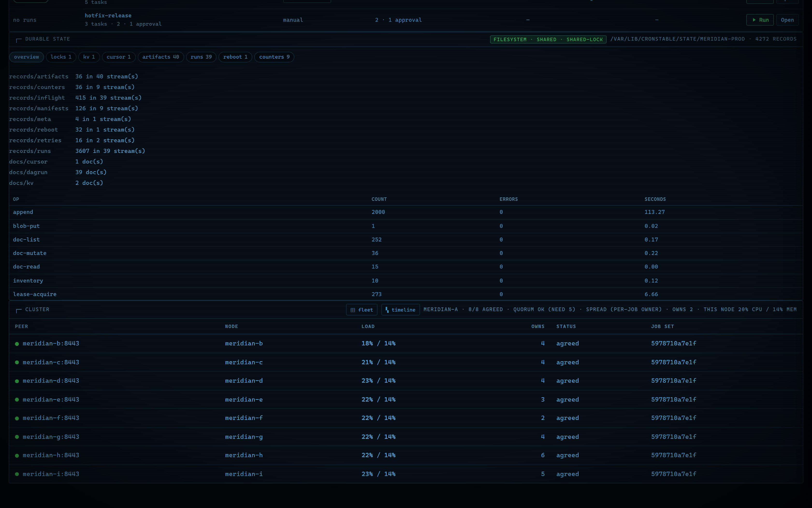Click the records/runs entry
The width and height of the screenshot is (812, 508).
click(x=30, y=151)
